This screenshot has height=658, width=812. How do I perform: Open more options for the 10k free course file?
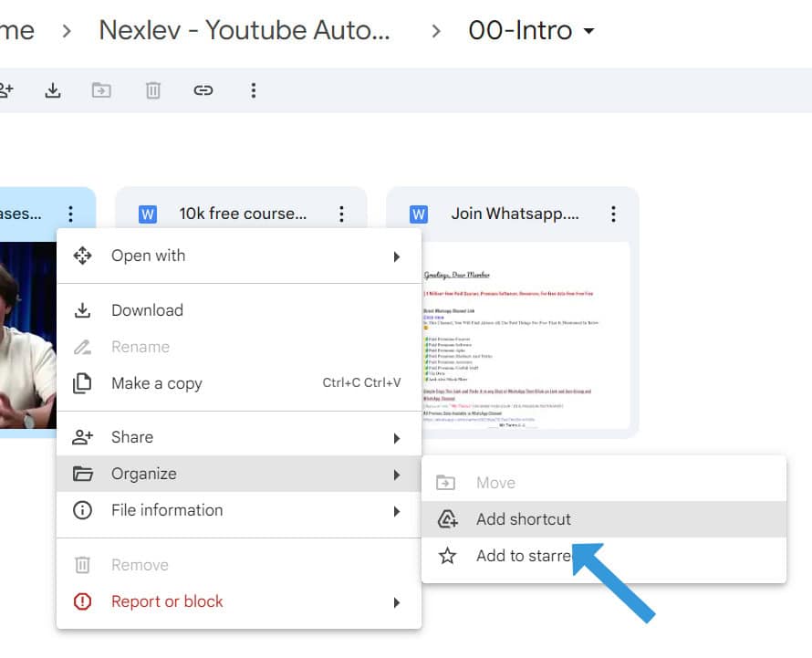coord(341,214)
